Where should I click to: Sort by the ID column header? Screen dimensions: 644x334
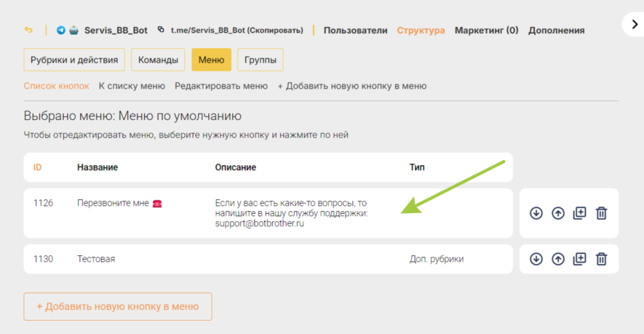point(37,167)
